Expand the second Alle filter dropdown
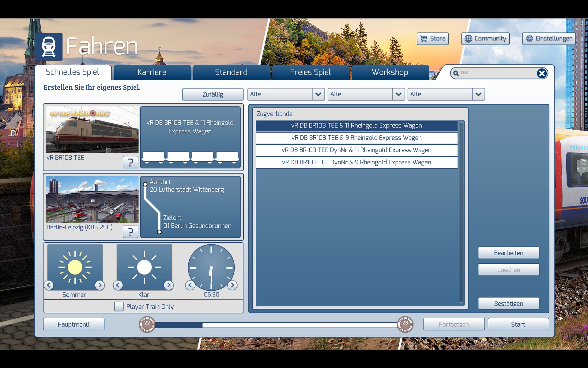 coord(398,94)
